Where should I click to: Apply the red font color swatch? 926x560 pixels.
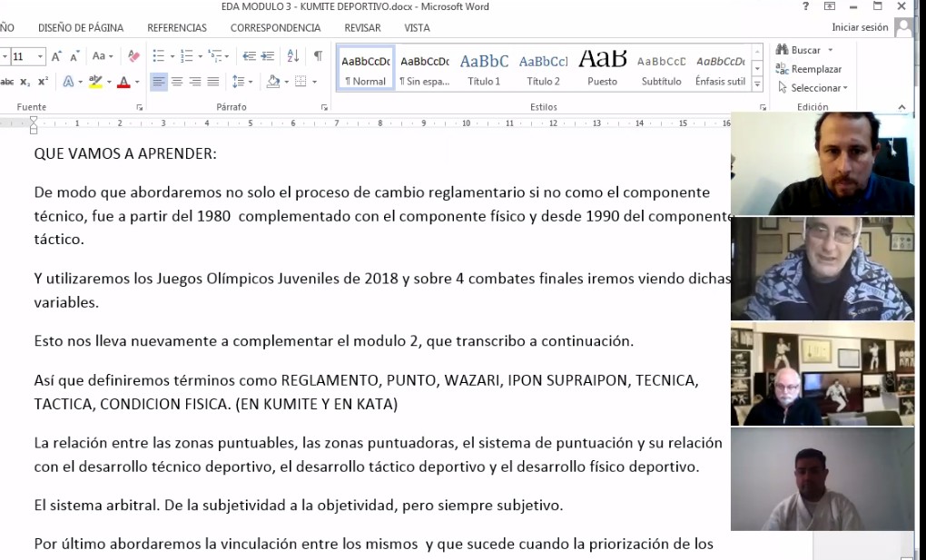click(123, 82)
